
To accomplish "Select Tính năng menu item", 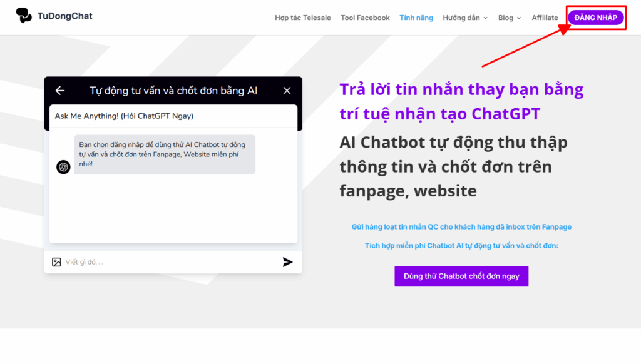I will pyautogui.click(x=416, y=18).
